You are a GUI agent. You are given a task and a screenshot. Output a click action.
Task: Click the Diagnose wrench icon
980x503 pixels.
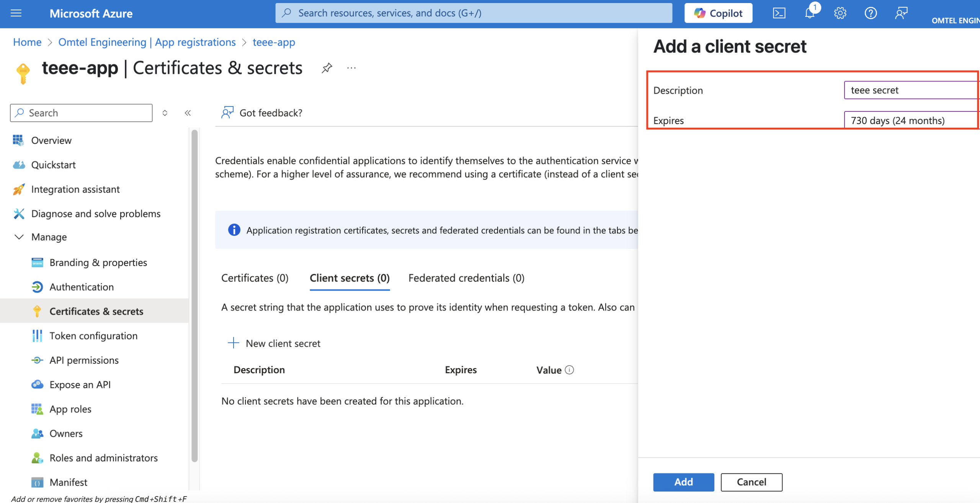(18, 214)
